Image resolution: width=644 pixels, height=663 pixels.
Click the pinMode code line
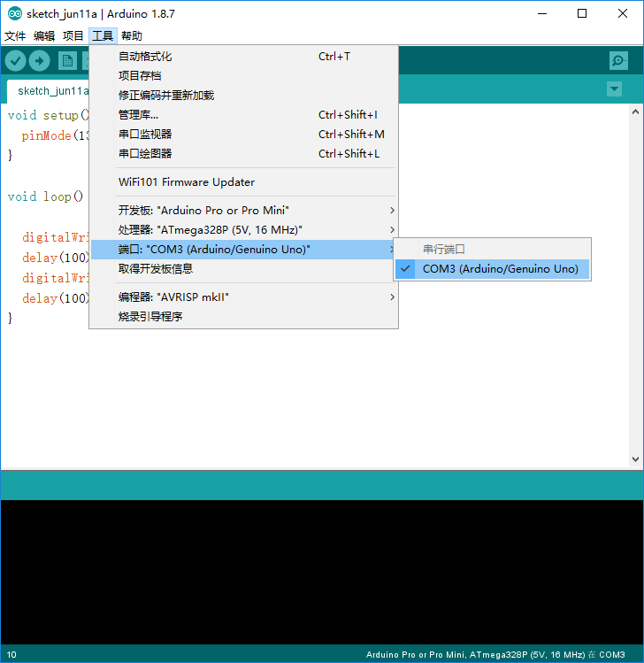55,135
